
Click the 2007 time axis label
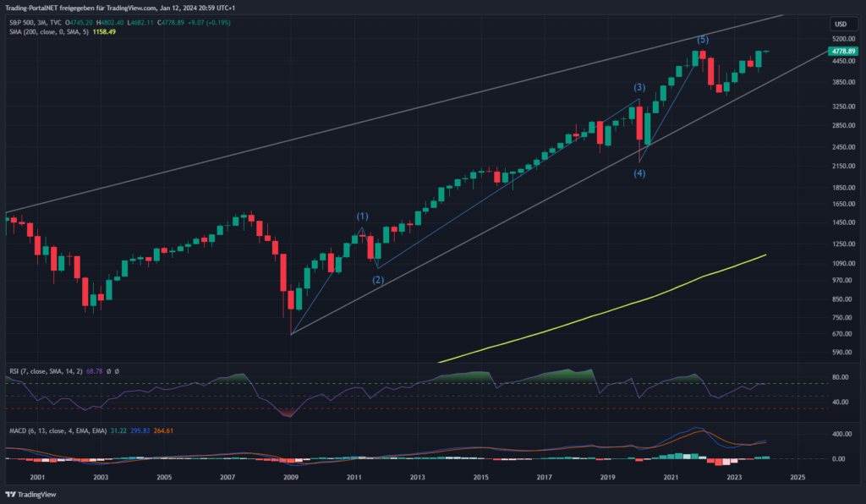click(227, 478)
